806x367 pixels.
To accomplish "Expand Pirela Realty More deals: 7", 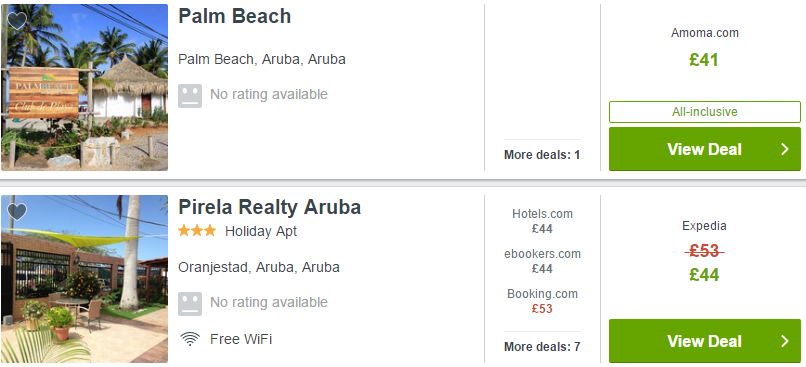I will 542,347.
